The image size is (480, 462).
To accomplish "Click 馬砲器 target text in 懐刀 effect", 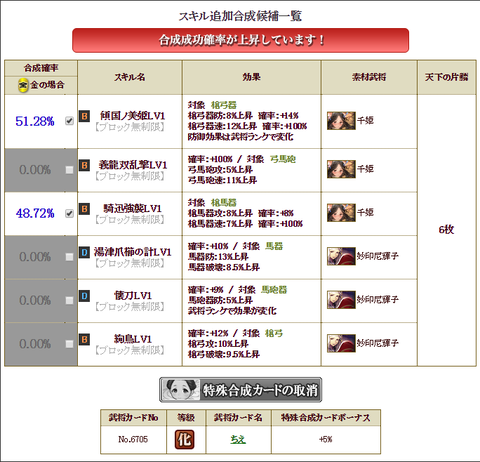I will point(274,290).
